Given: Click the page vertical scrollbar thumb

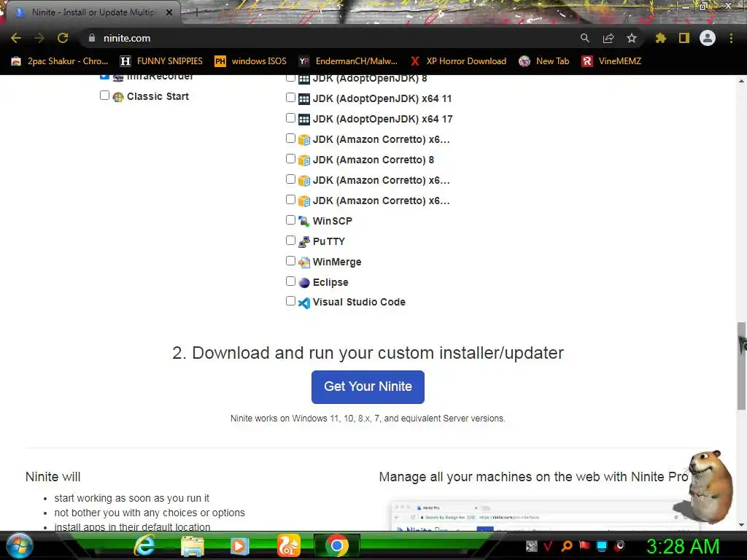Looking at the screenshot, I should (741, 366).
